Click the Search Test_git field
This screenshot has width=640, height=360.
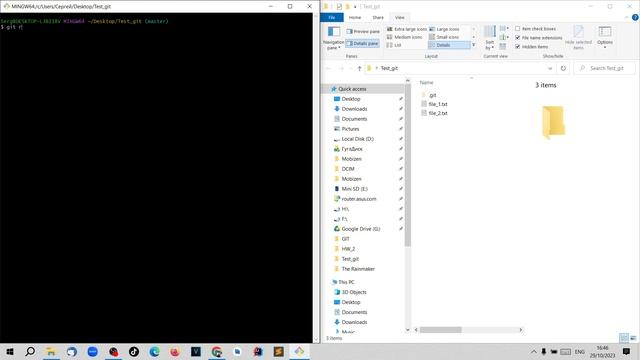(x=605, y=68)
